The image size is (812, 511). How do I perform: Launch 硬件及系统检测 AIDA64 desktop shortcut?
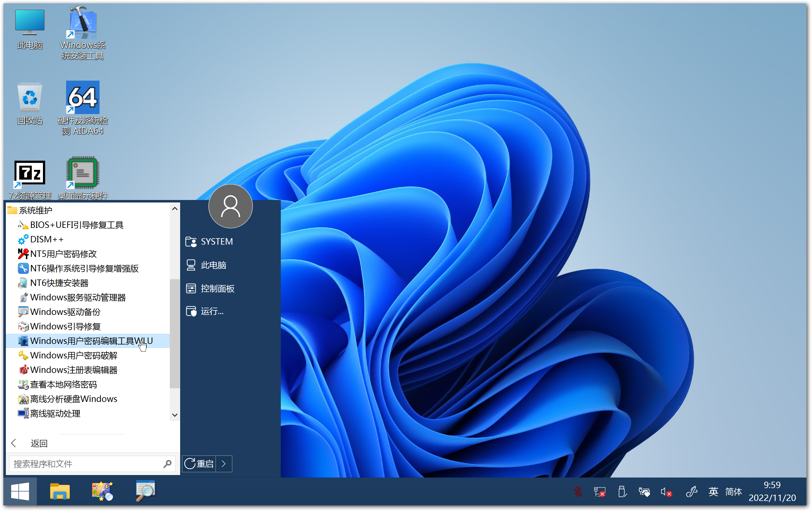coord(83,108)
